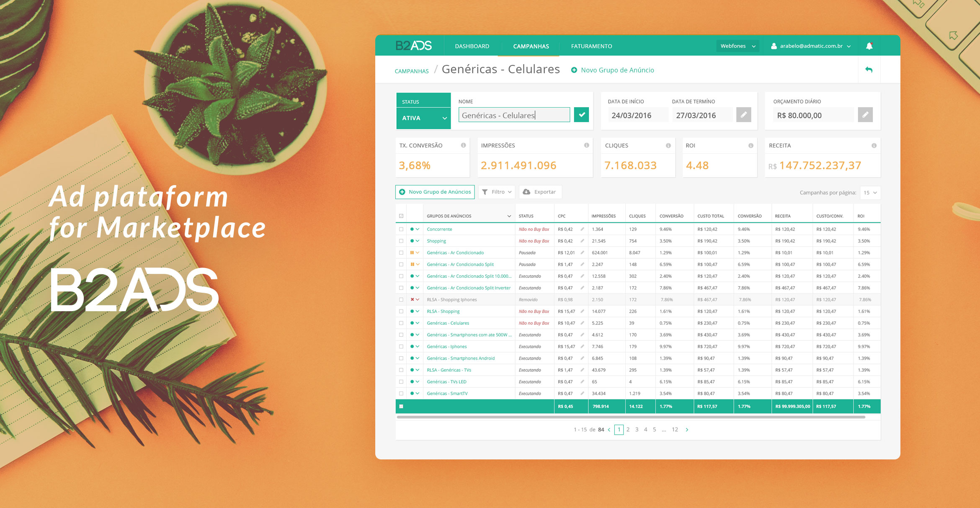
Task: Edit campaign dates with pencil icon
Action: (x=744, y=115)
